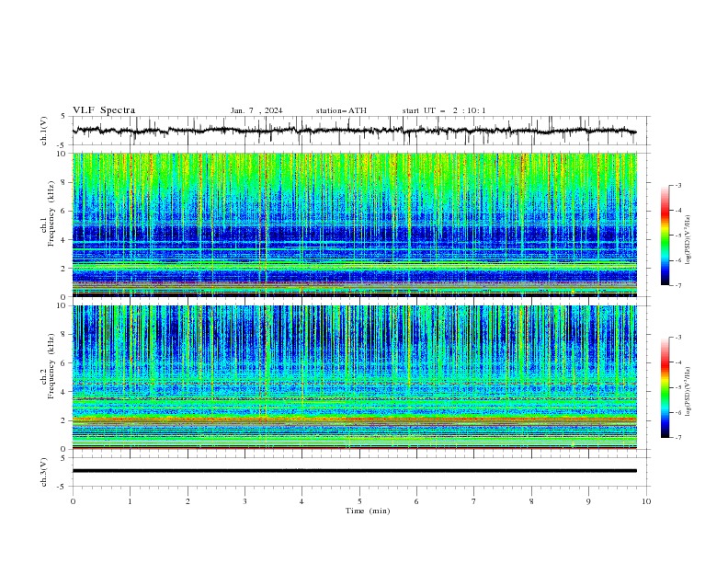
Task: Click the ch.1 PSD color scale bar
Action: pos(665,236)
